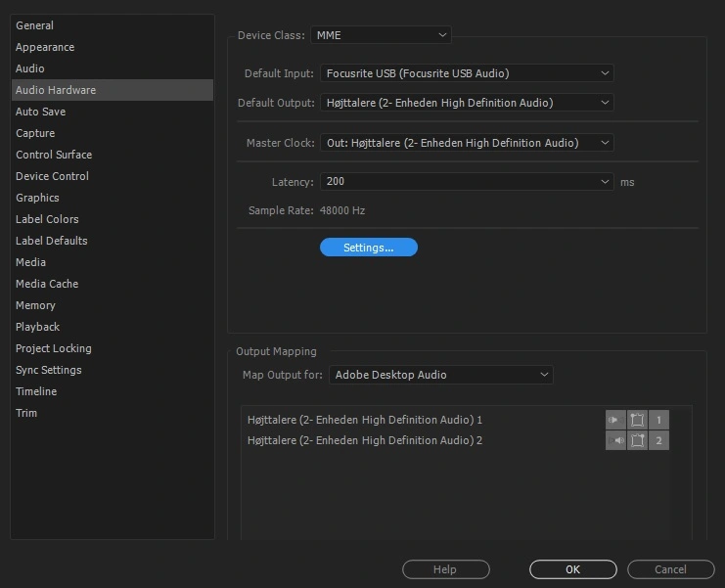The height and width of the screenshot is (588, 725).
Task: Click the Help button
Action: 445,569
